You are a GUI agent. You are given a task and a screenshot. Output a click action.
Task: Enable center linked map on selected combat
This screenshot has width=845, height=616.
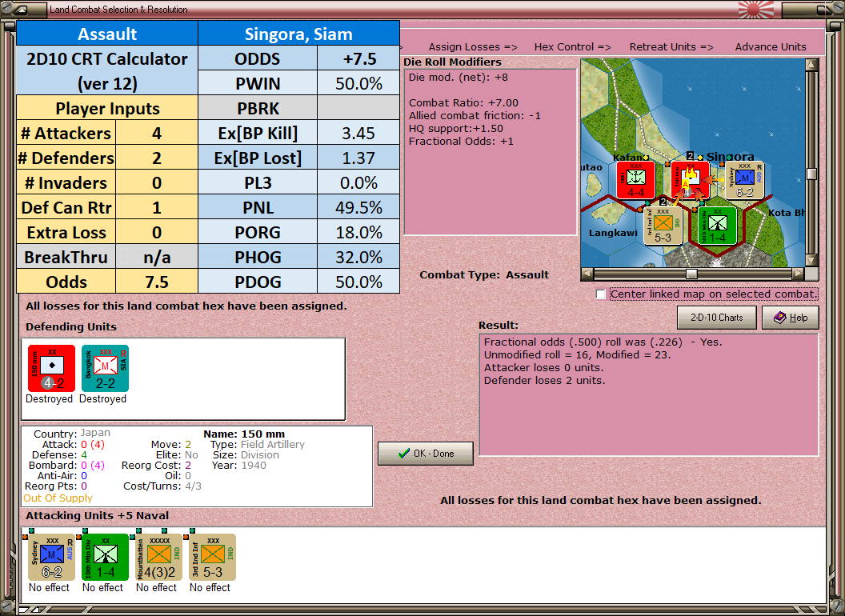point(601,294)
